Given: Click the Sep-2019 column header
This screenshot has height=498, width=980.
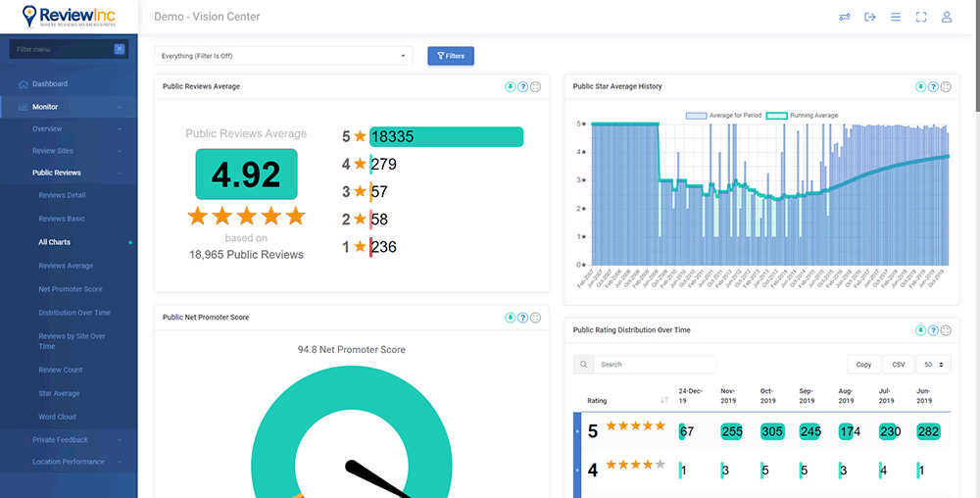Looking at the screenshot, I should [807, 396].
